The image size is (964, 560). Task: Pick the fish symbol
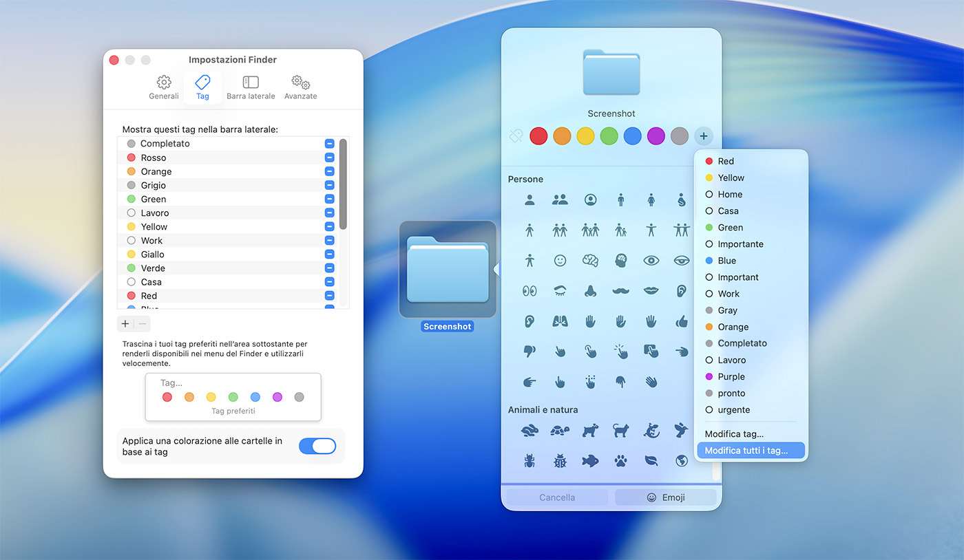pos(590,461)
